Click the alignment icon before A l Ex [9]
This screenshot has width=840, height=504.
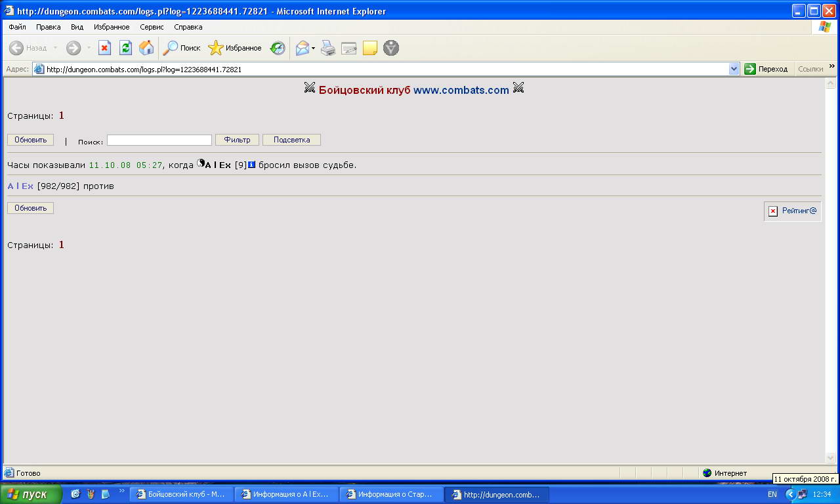coord(201,163)
